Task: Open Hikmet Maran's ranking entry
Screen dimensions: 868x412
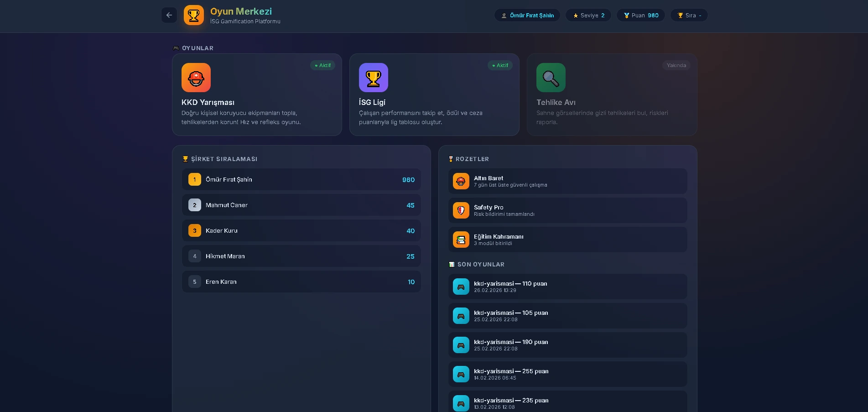Action: click(301, 256)
